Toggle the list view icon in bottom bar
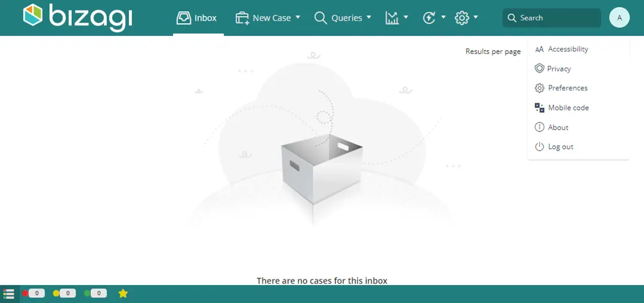 click(x=8, y=293)
